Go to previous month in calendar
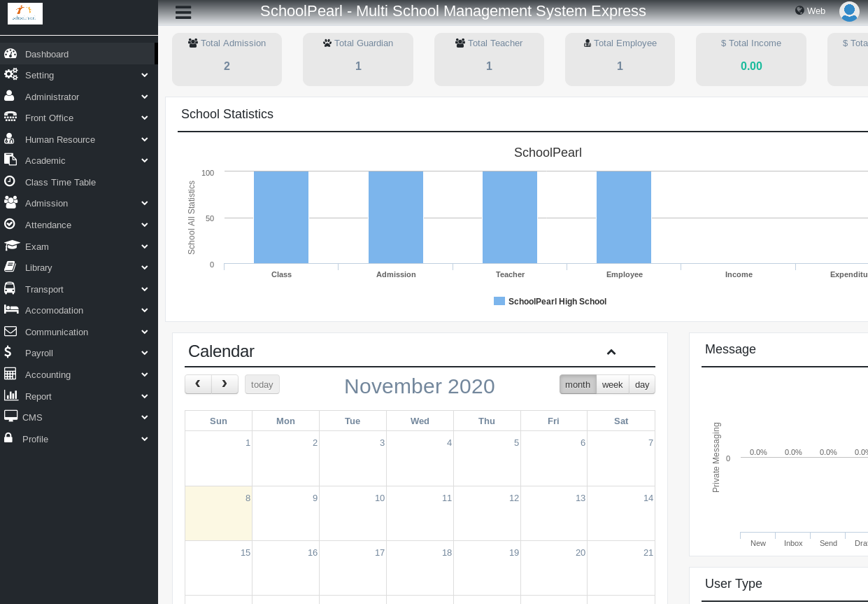This screenshot has width=868, height=604. point(198,384)
